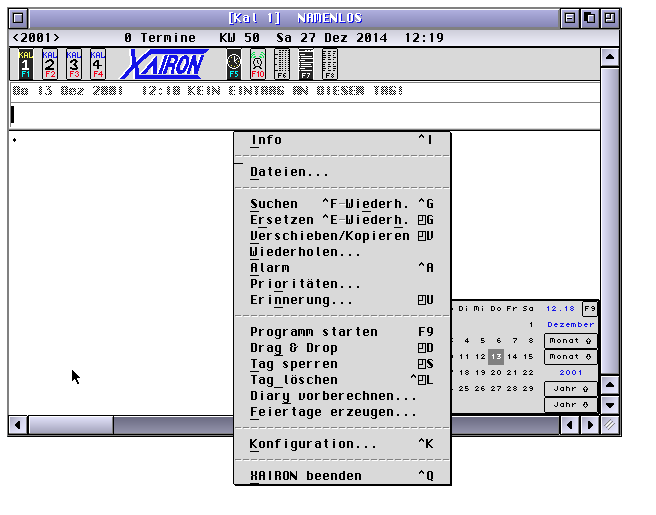Click the window title bar Kal 1 NAMENLOS

coord(295,18)
